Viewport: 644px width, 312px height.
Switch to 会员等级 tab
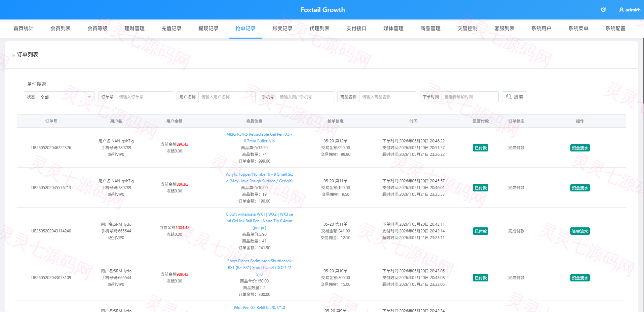pos(98,29)
